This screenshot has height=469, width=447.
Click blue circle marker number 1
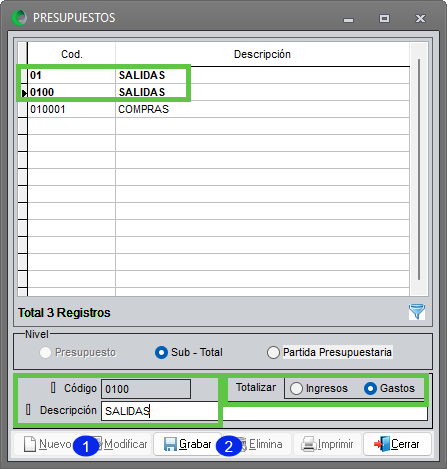click(86, 446)
